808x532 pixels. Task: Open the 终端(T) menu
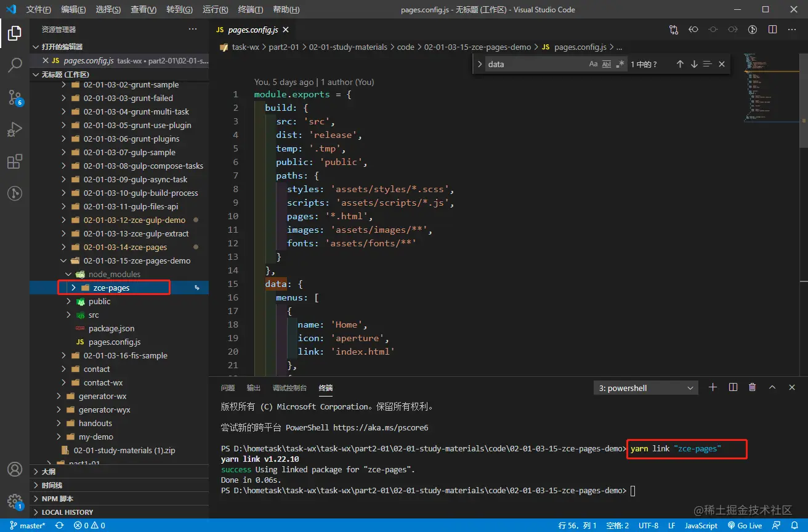[251, 10]
